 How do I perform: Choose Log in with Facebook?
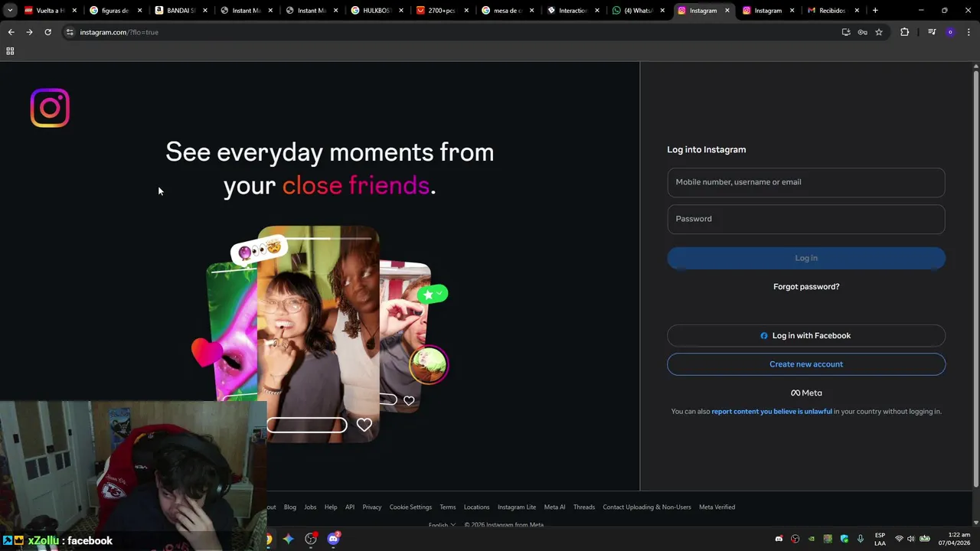[806, 336]
